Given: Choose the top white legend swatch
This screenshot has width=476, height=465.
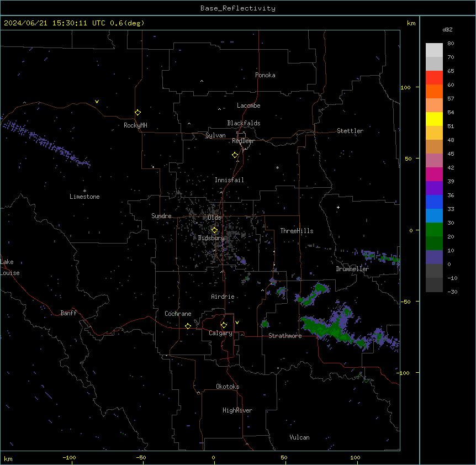Looking at the screenshot, I should pyautogui.click(x=434, y=50).
